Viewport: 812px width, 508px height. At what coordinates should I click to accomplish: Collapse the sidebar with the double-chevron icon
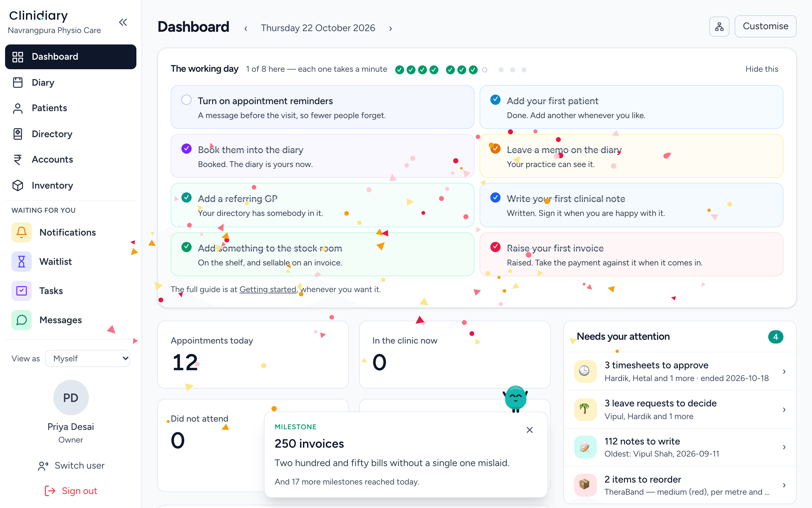[x=123, y=23]
